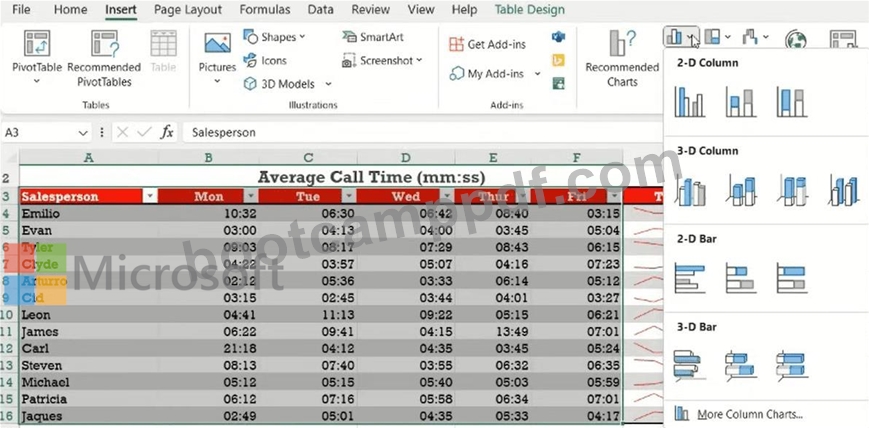Viewport: 869px width, 428px height.
Task: Open the Mon column filter dropdown
Action: (x=251, y=196)
